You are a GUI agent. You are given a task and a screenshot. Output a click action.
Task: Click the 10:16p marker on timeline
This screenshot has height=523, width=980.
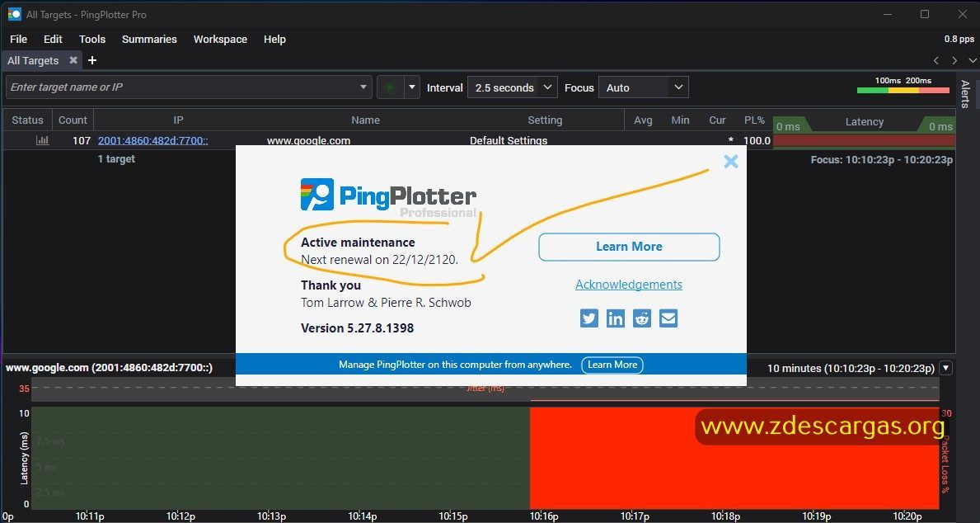[x=544, y=516]
